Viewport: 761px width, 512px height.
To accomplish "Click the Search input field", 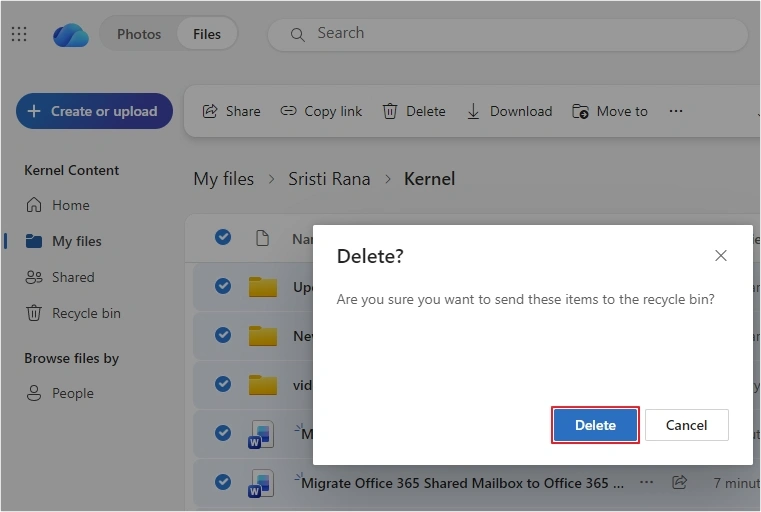I will [x=507, y=34].
